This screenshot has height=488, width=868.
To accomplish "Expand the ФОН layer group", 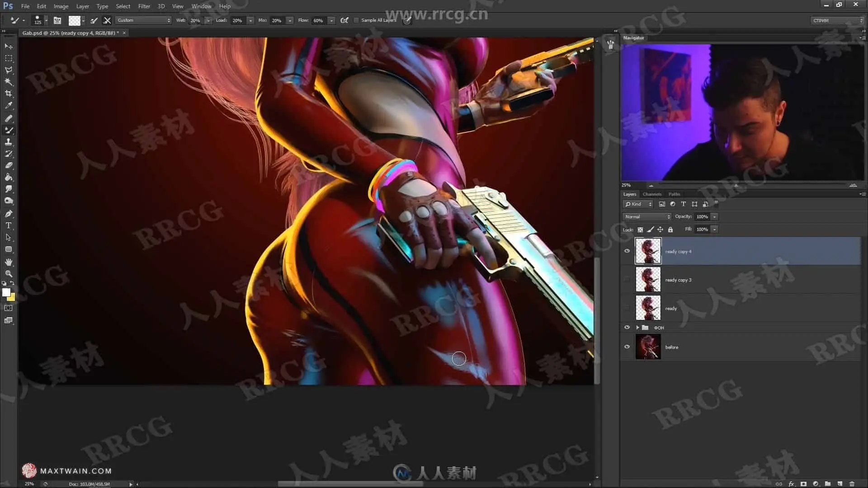I will pos(637,327).
